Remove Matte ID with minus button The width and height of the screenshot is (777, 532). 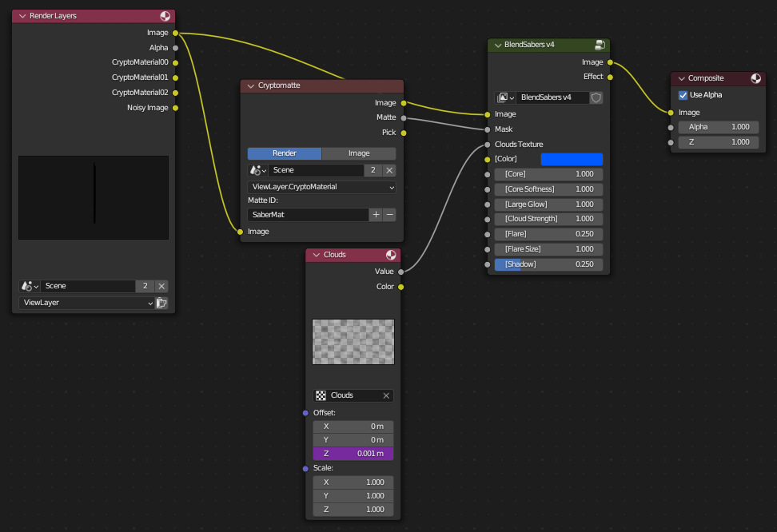(389, 215)
